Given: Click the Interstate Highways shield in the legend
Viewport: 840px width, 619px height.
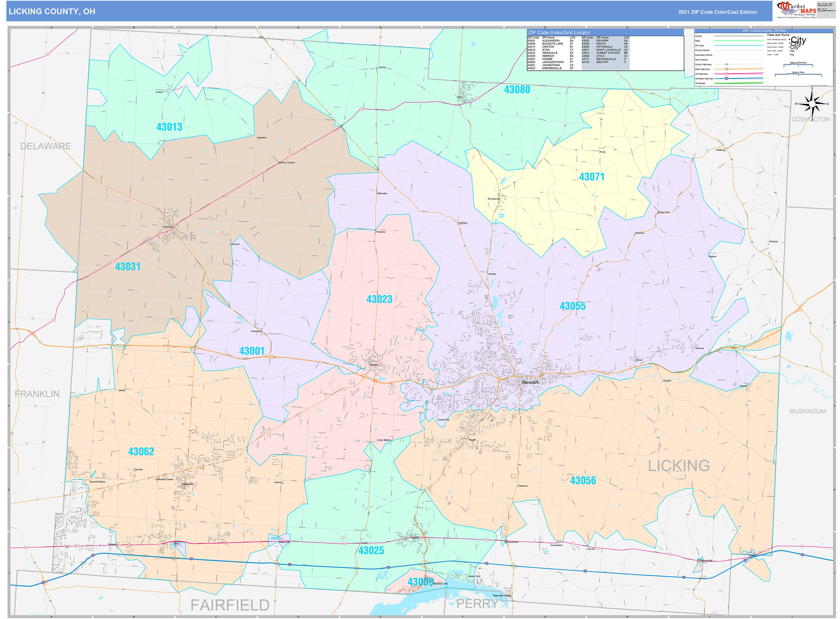Looking at the screenshot, I should tap(726, 79).
